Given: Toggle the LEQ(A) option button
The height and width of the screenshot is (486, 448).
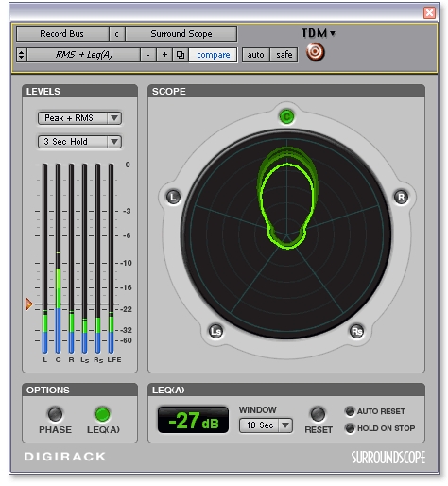Looking at the screenshot, I should (102, 414).
